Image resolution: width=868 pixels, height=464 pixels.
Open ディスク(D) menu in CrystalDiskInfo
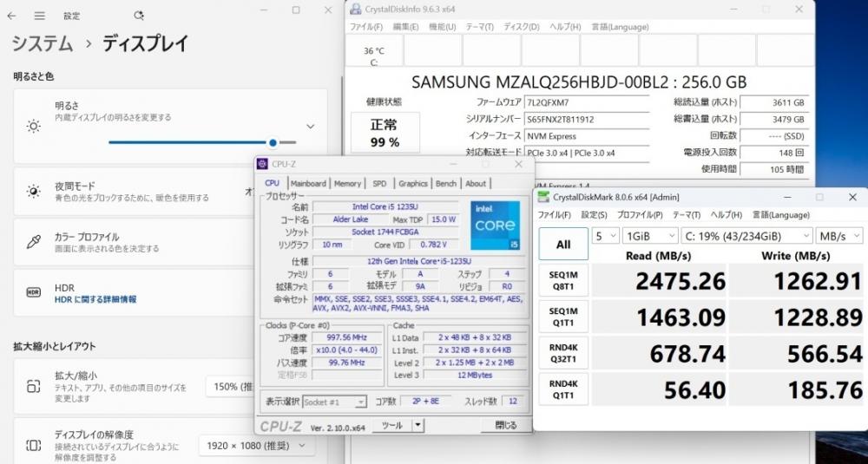[x=522, y=27]
